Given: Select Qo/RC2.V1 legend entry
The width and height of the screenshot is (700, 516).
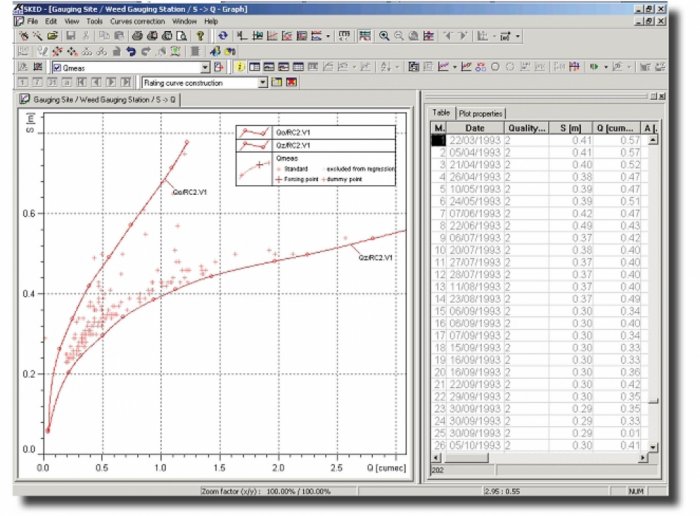Looking at the screenshot, I should (x=316, y=132).
